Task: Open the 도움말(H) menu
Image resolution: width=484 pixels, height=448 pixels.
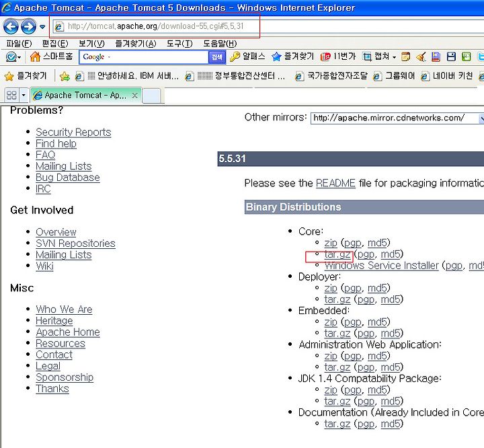Action: coord(220,44)
